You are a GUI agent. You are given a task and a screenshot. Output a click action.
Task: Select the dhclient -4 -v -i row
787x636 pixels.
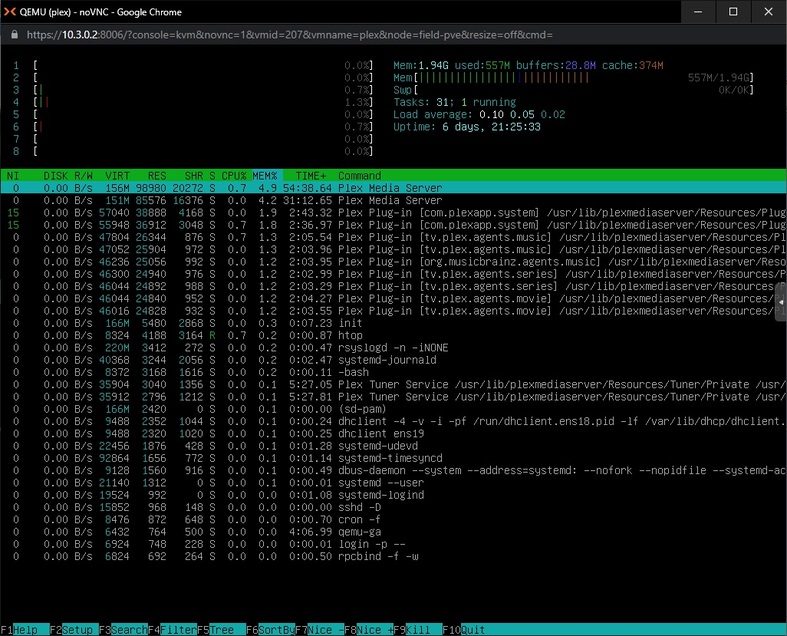(394, 422)
